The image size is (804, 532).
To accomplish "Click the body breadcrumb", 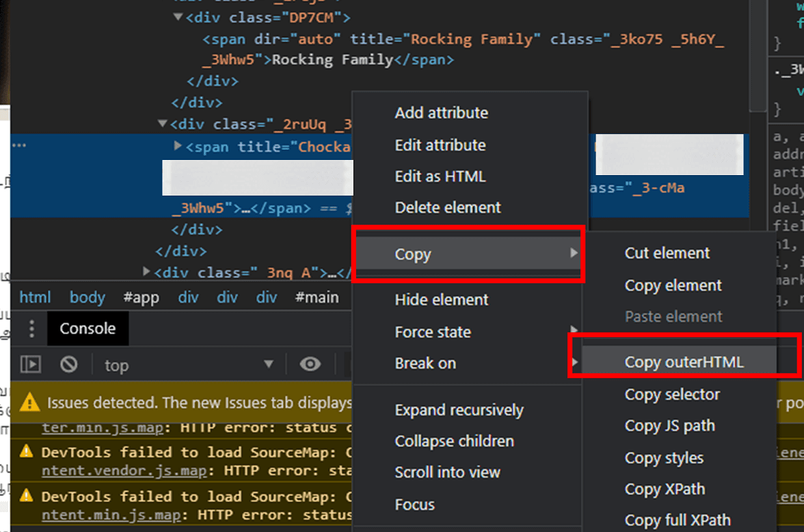I will click(88, 297).
